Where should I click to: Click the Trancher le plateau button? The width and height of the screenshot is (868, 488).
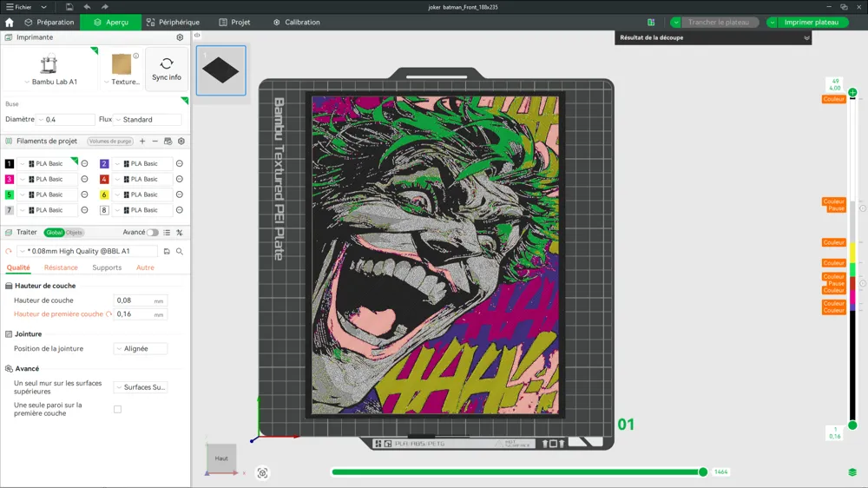pyautogui.click(x=719, y=23)
